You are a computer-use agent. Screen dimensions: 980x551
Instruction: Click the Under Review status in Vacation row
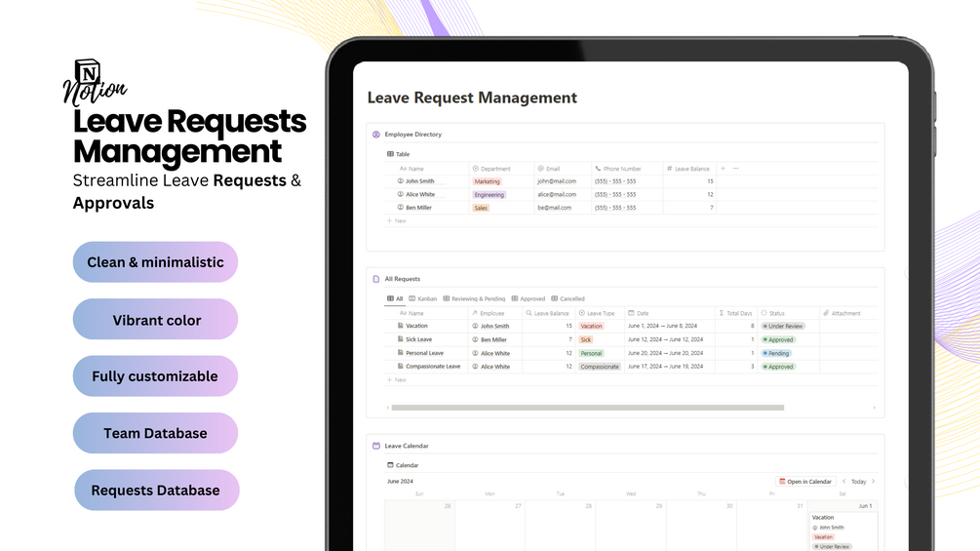click(782, 326)
